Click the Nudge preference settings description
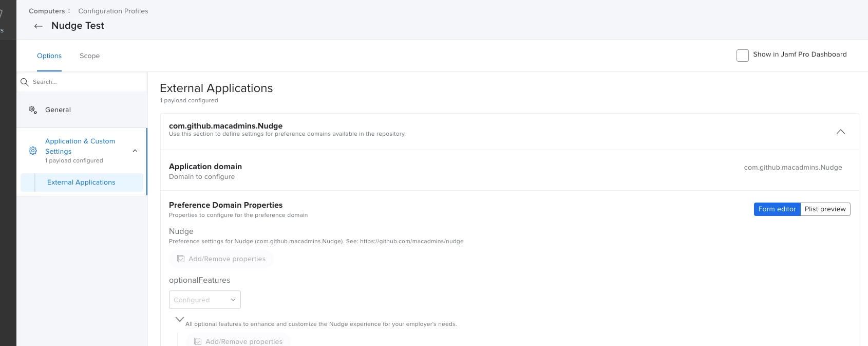Viewport: 868px width, 346px height. coord(316,241)
